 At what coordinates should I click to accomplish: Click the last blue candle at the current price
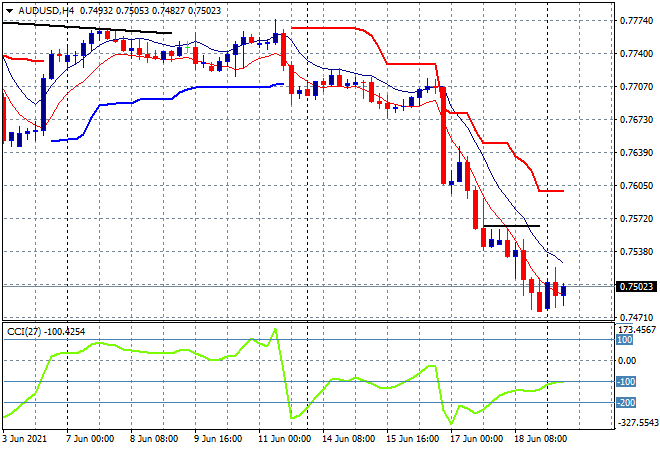(x=563, y=290)
